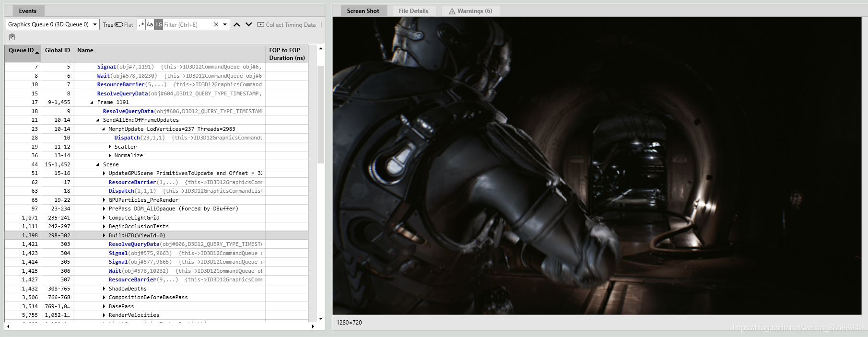The height and width of the screenshot is (337, 868).
Task: Click the 1280×720 resolution label
Action: coord(349,323)
